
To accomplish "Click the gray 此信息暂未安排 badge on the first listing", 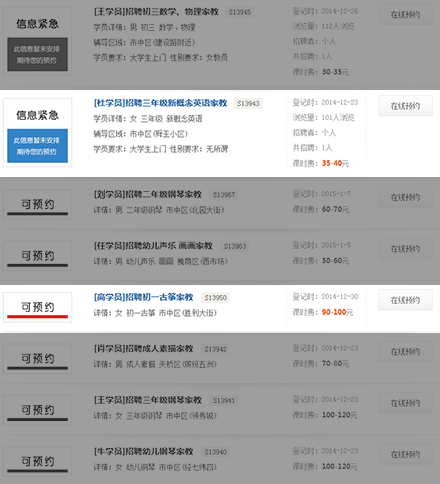I will click(x=38, y=54).
